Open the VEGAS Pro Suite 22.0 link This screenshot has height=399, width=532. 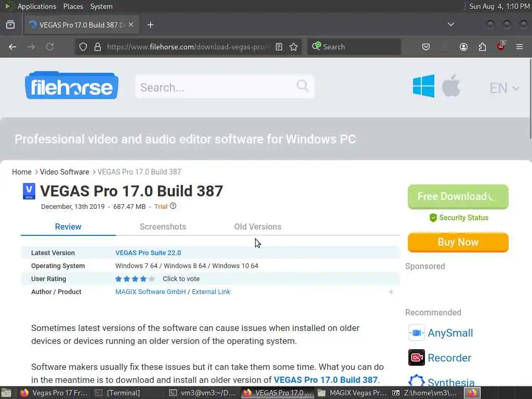click(x=148, y=253)
